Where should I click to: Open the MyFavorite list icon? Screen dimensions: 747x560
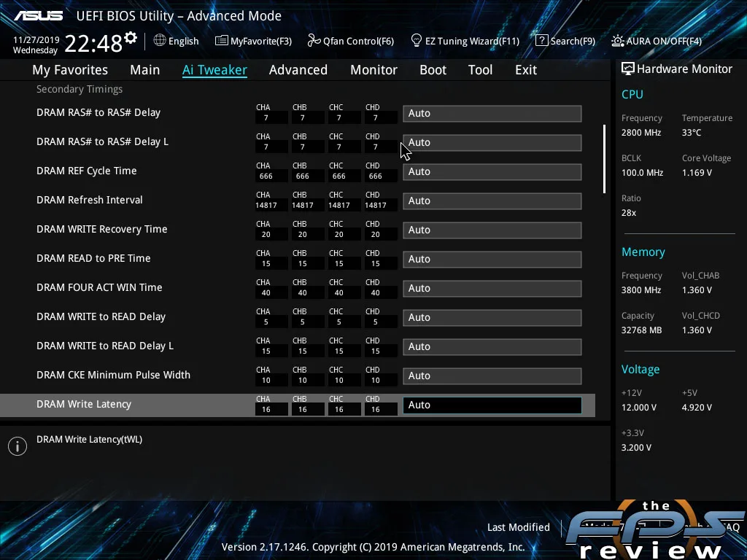(221, 41)
